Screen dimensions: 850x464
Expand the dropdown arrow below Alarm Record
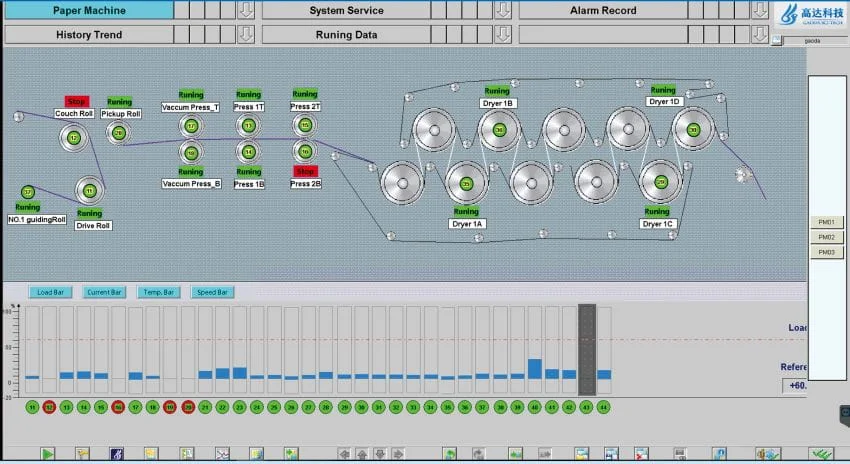[760, 35]
